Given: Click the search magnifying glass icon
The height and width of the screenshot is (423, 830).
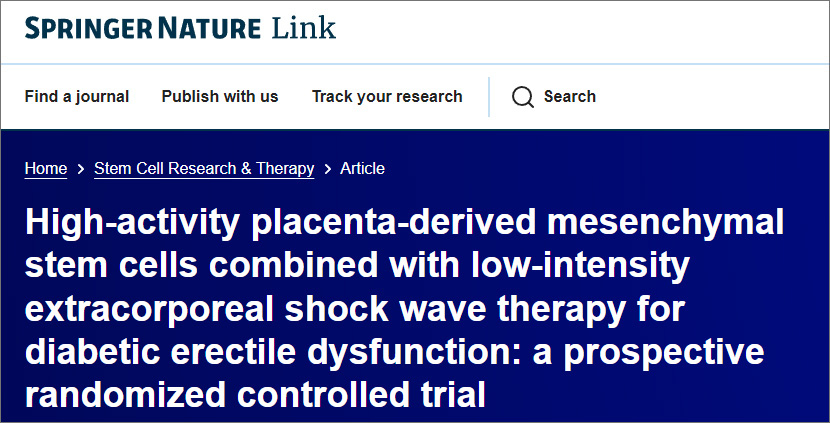Looking at the screenshot, I should point(523,97).
